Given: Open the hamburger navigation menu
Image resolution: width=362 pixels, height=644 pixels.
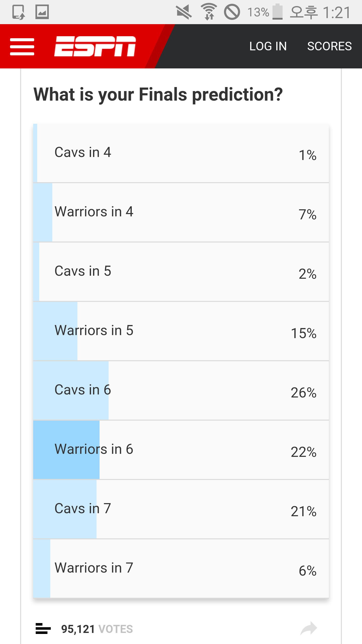Looking at the screenshot, I should click(22, 47).
